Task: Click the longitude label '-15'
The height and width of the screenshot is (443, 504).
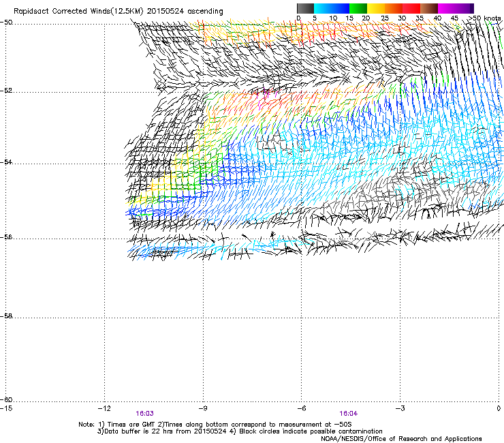Action: coord(6,408)
